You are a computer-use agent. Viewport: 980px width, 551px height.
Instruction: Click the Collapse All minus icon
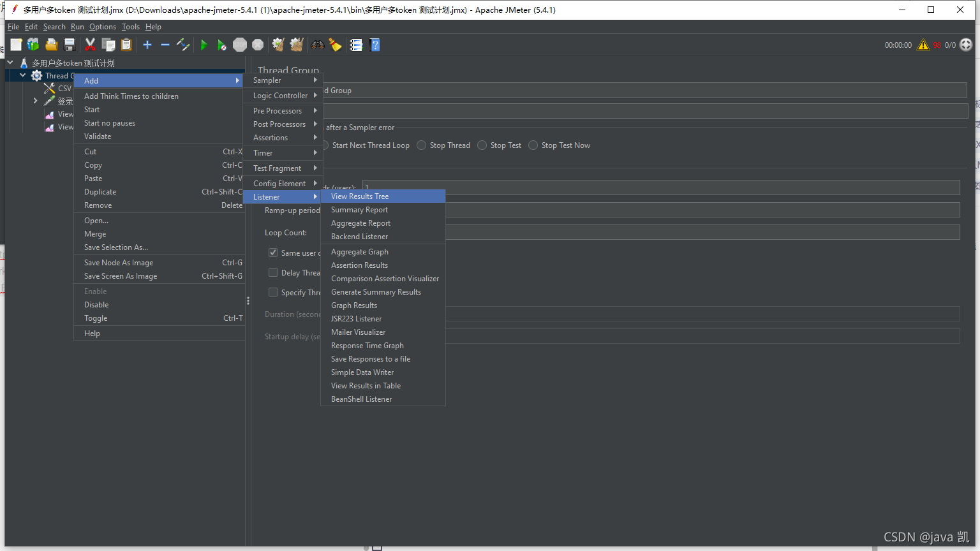165,45
